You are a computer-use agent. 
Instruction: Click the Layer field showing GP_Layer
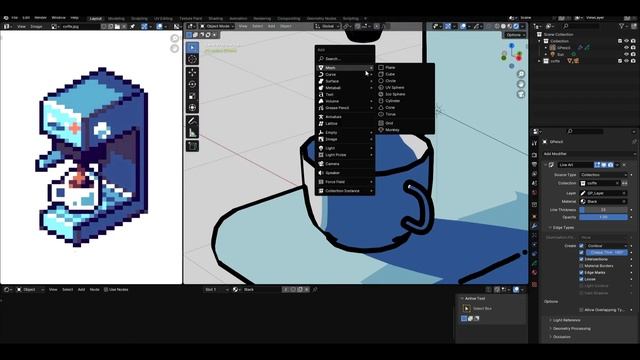603,193
